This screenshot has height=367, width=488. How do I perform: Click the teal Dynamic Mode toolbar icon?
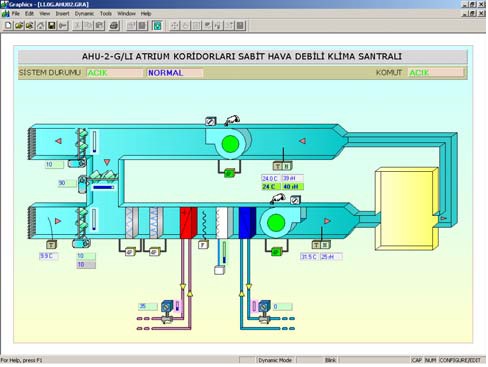click(157, 26)
